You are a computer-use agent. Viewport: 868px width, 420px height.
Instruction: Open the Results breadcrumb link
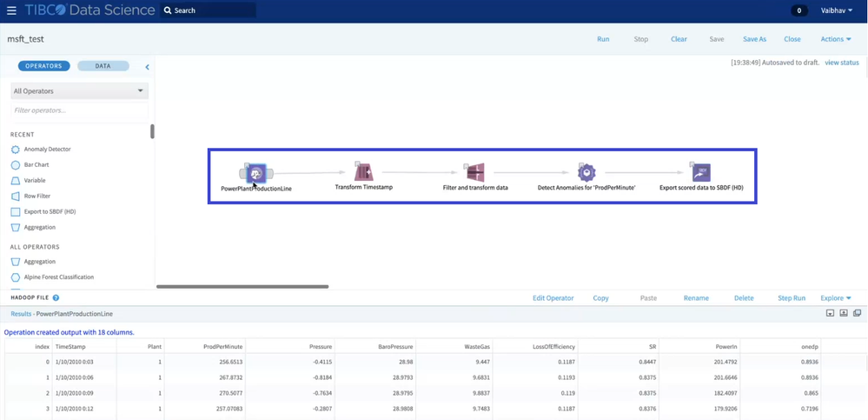tap(21, 314)
